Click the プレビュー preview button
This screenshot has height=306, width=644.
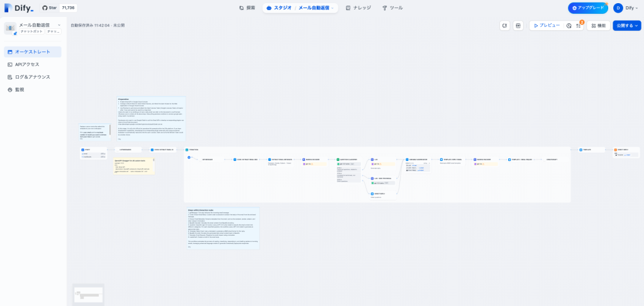(547, 25)
